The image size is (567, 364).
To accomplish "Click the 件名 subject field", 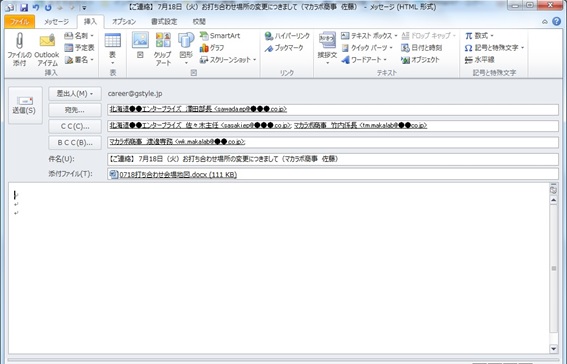I will point(333,159).
